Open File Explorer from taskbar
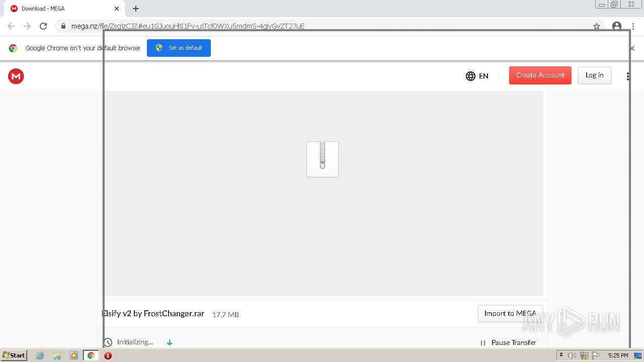644x362 pixels. click(x=57, y=355)
